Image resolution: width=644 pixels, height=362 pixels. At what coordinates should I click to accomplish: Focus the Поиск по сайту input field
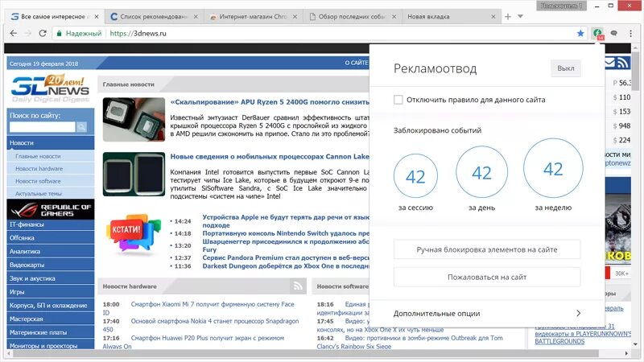(x=43, y=127)
